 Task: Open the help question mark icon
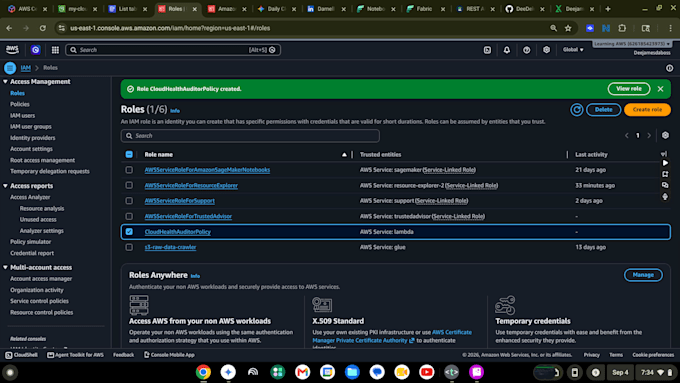pyautogui.click(x=526, y=50)
